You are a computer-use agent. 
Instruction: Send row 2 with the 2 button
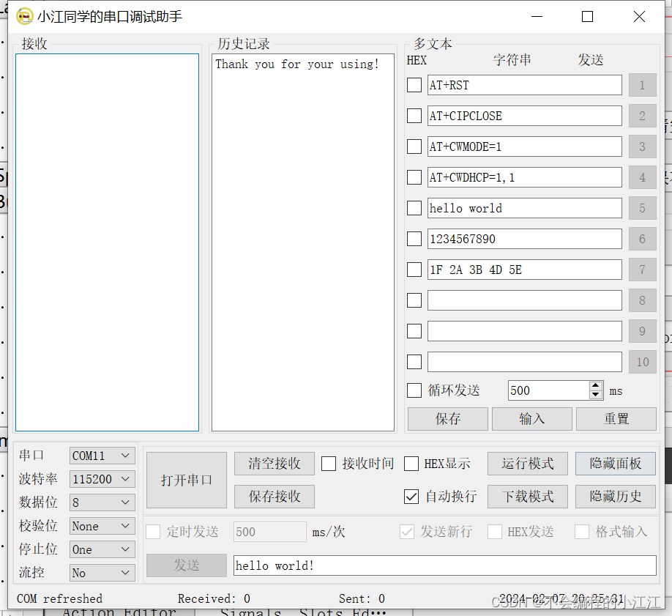(643, 116)
